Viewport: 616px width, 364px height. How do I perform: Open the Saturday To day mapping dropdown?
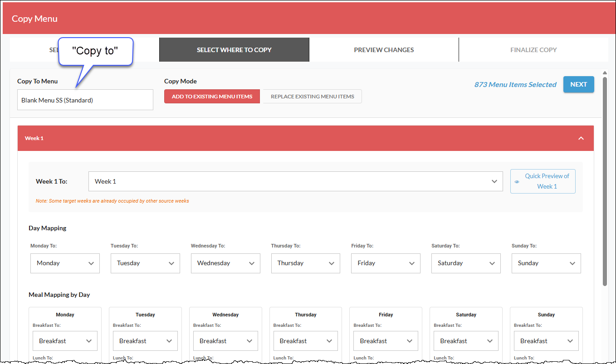coord(465,263)
